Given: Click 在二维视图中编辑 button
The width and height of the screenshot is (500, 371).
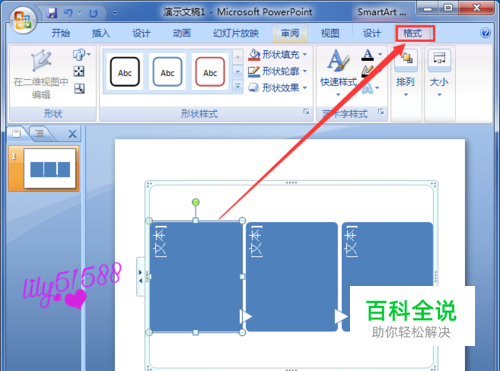Looking at the screenshot, I should click(x=41, y=74).
